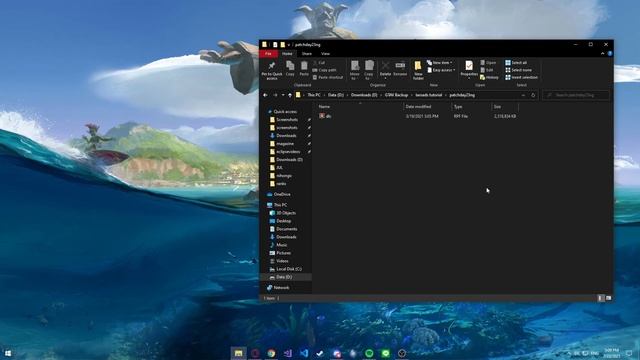640x360 pixels.
Task: Go back with the Back arrow
Action: (x=265, y=95)
